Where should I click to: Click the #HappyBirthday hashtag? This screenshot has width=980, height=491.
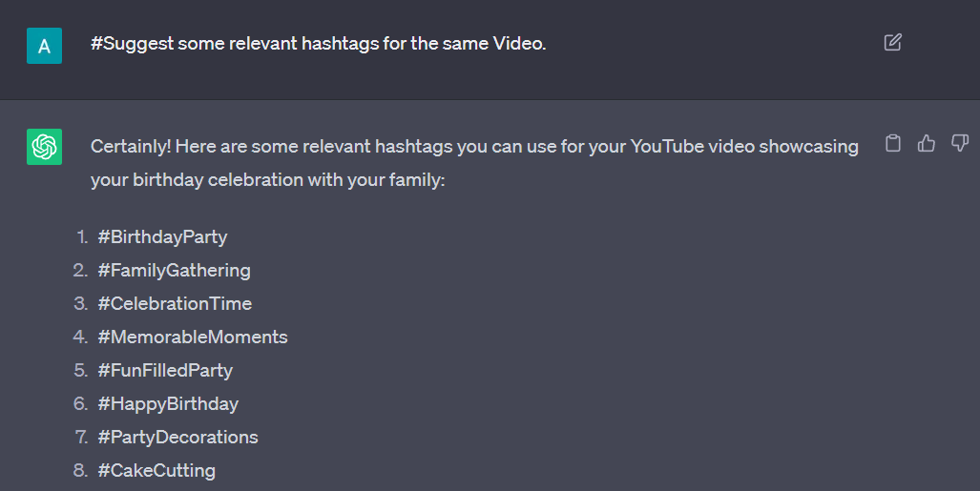point(168,404)
